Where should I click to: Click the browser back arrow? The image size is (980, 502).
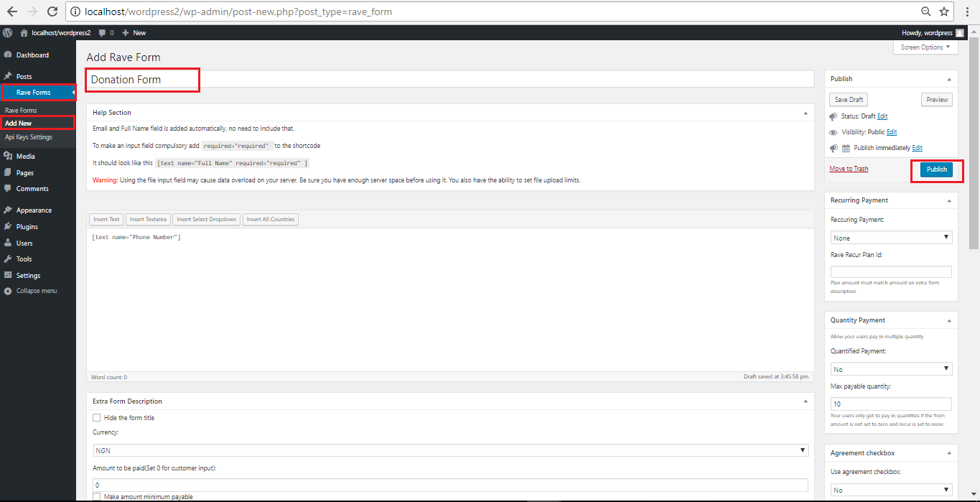pyautogui.click(x=11, y=11)
